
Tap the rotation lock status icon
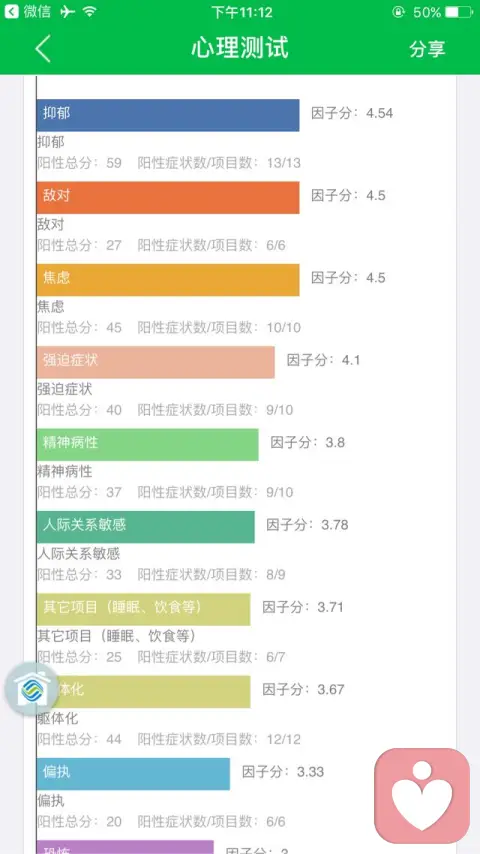(399, 11)
